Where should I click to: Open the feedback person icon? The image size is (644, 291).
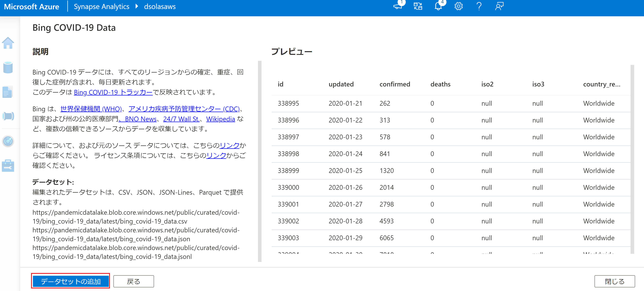click(499, 6)
